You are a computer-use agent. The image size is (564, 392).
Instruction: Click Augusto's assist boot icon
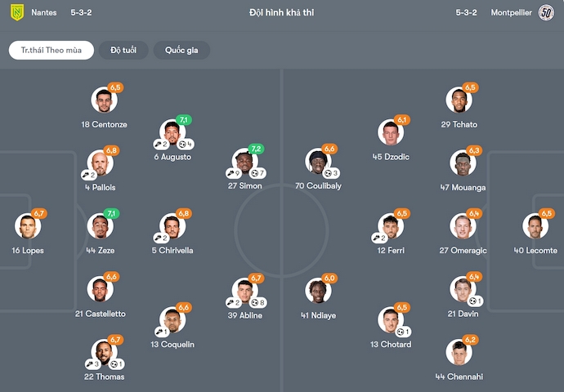158,144
